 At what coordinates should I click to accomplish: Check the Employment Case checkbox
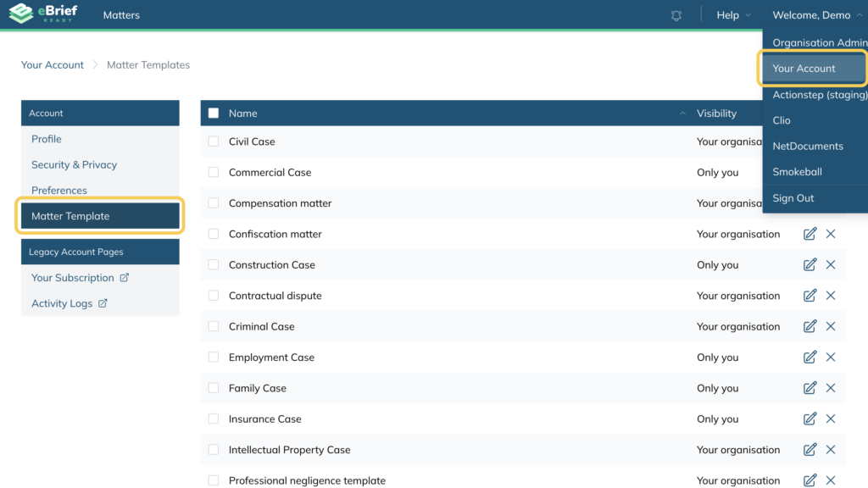click(214, 358)
